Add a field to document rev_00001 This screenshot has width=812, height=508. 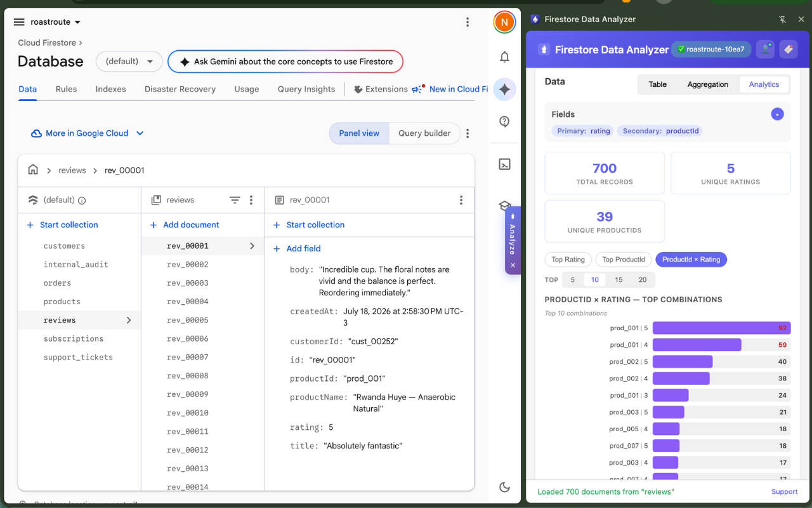click(296, 248)
